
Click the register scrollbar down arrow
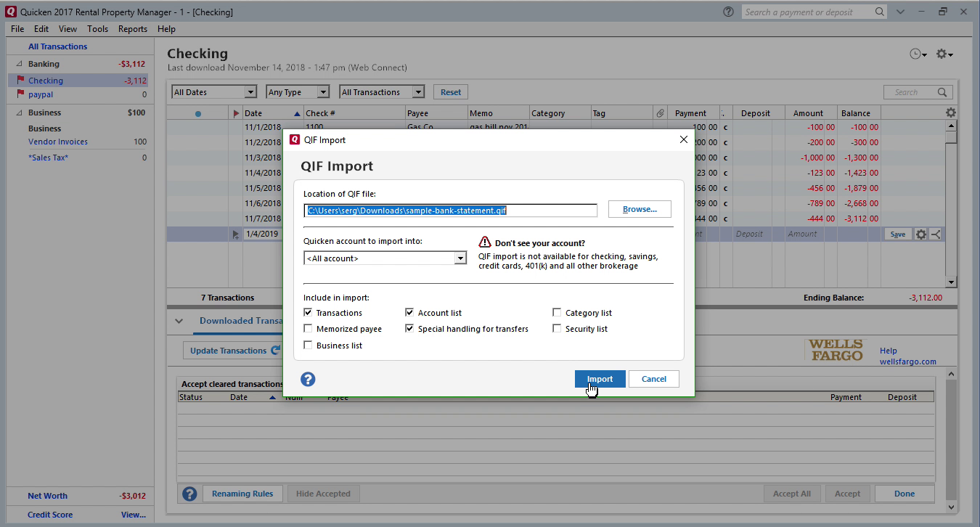click(x=951, y=282)
